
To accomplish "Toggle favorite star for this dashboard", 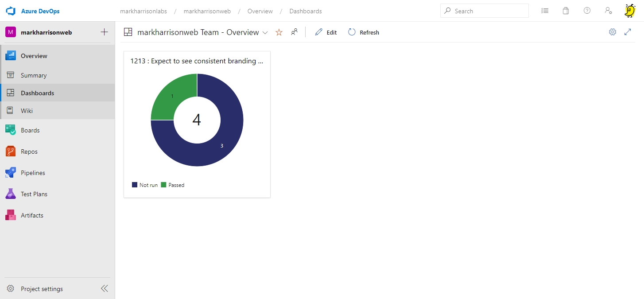I will [x=279, y=32].
